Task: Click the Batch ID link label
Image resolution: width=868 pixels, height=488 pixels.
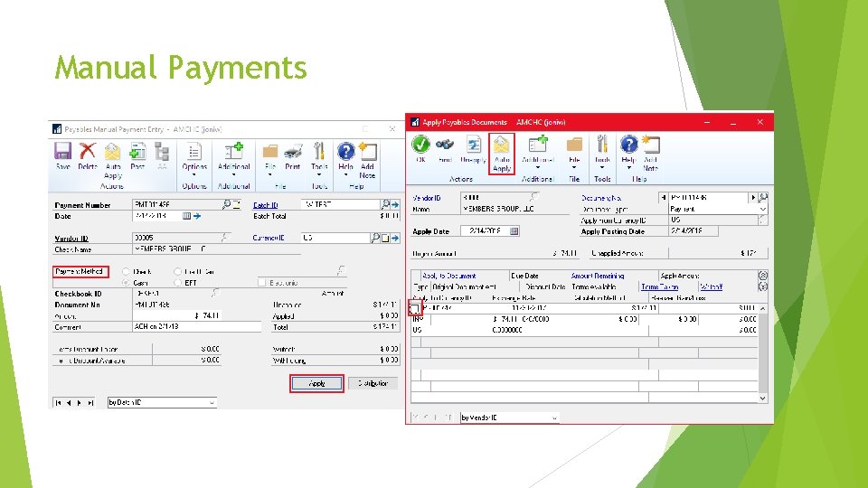Action: coord(265,205)
